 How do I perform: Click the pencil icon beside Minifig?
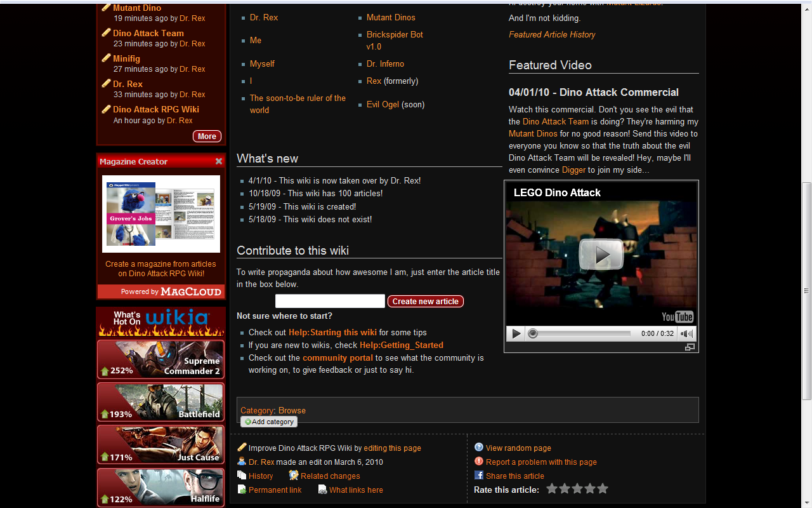point(106,58)
